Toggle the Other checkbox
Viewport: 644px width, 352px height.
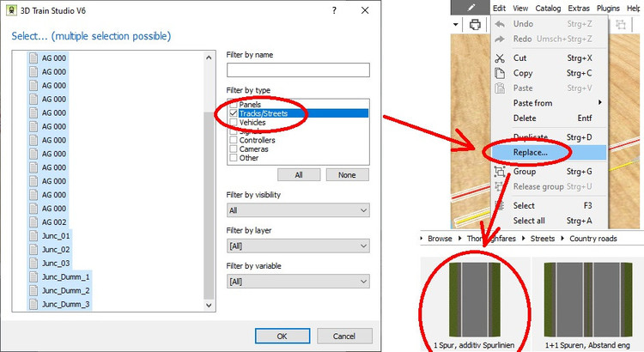(234, 158)
